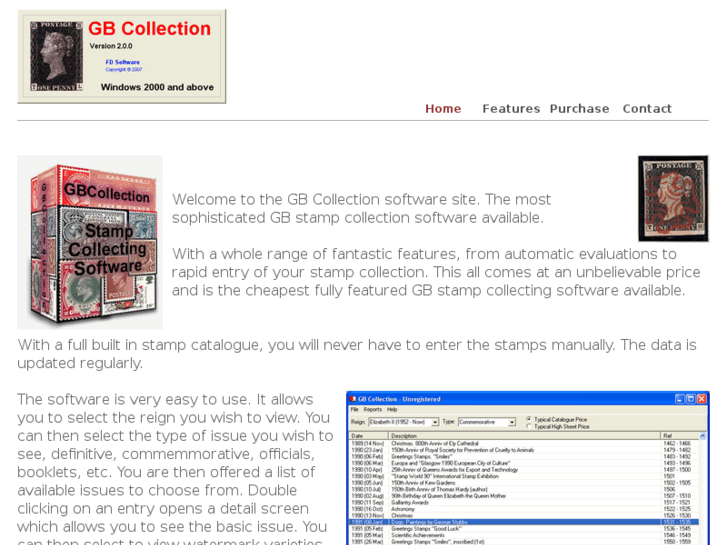Click the GB Collection Version 2.0.0 logo banner
The image size is (727, 545).
tap(121, 56)
